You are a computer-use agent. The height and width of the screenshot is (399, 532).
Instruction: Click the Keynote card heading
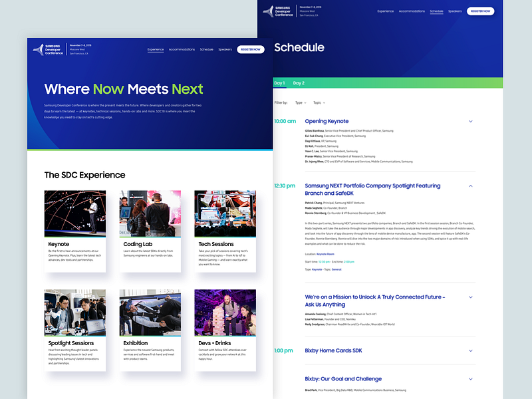(x=59, y=244)
